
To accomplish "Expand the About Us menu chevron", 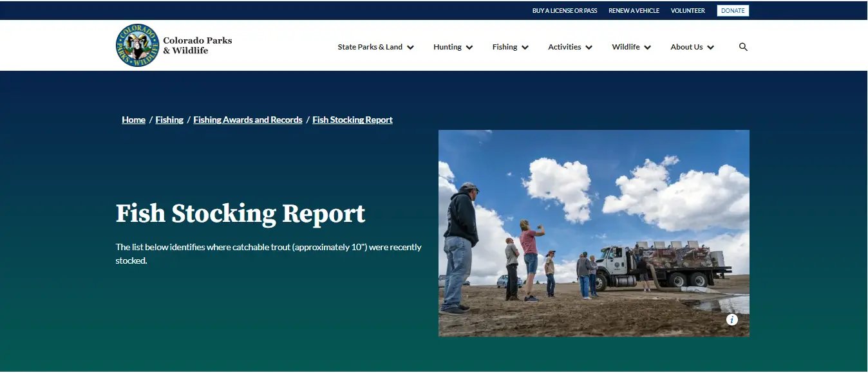I will point(711,48).
